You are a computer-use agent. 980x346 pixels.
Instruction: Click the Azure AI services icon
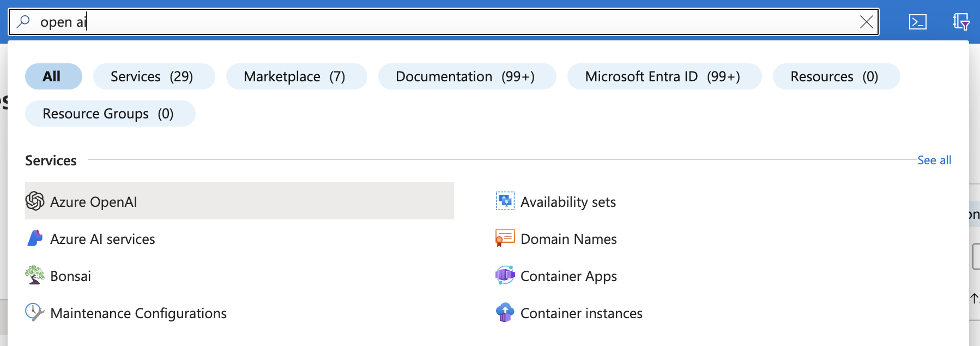(x=35, y=238)
